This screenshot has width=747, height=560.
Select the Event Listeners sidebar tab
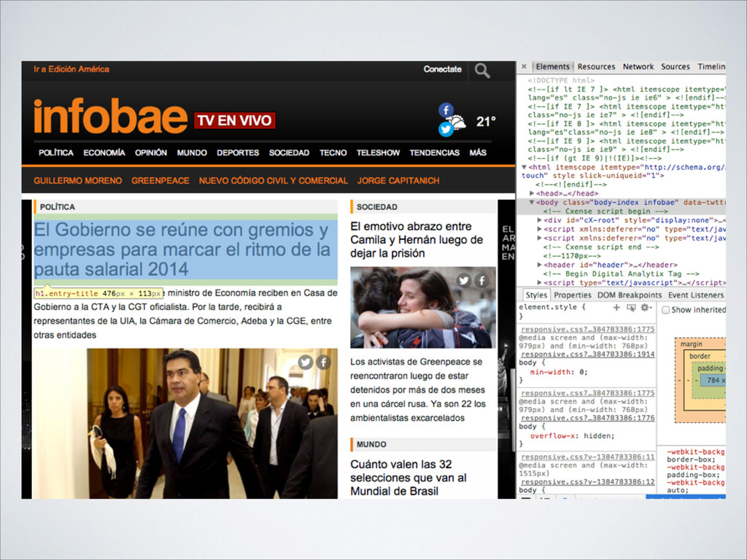695,295
